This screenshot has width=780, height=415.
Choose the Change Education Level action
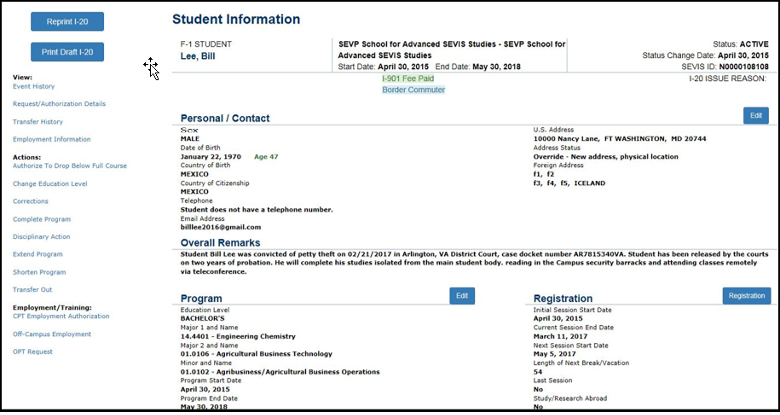coord(50,184)
